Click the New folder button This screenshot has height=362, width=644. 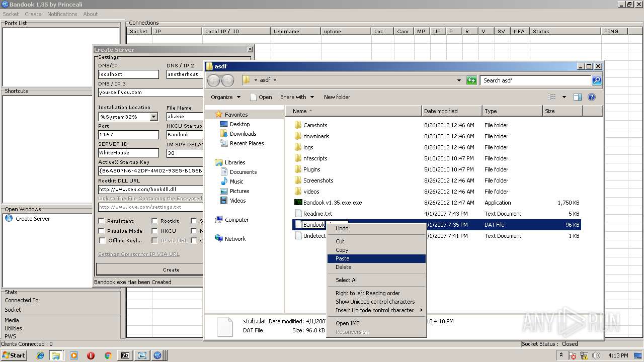click(x=337, y=97)
